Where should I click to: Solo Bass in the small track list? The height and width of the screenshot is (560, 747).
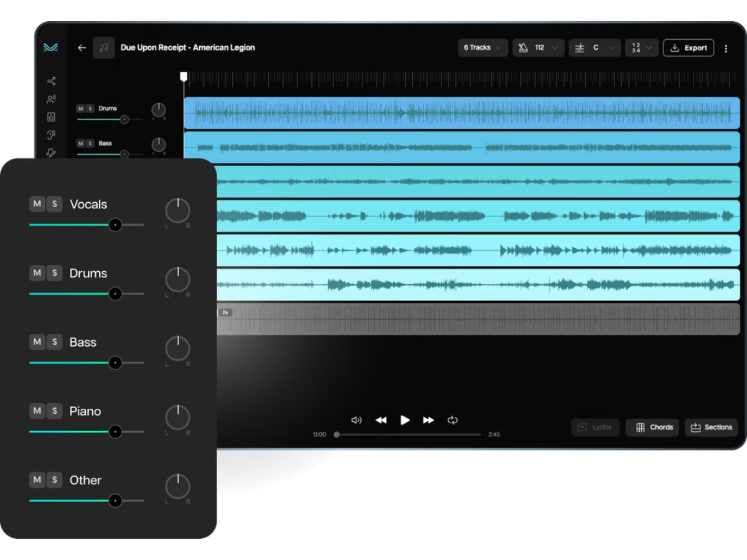point(90,143)
